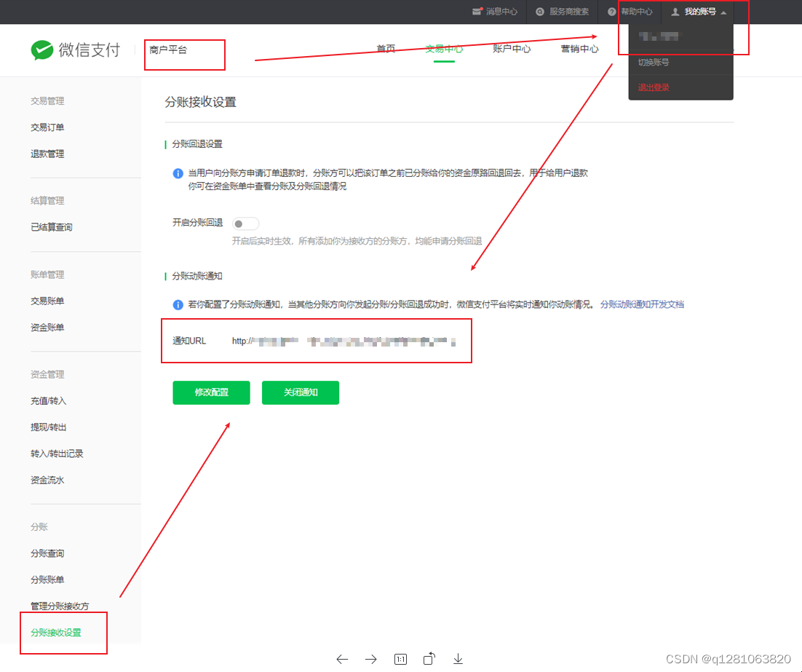Switch to the 账户中心 tab
The image size is (802, 672).
click(x=512, y=49)
